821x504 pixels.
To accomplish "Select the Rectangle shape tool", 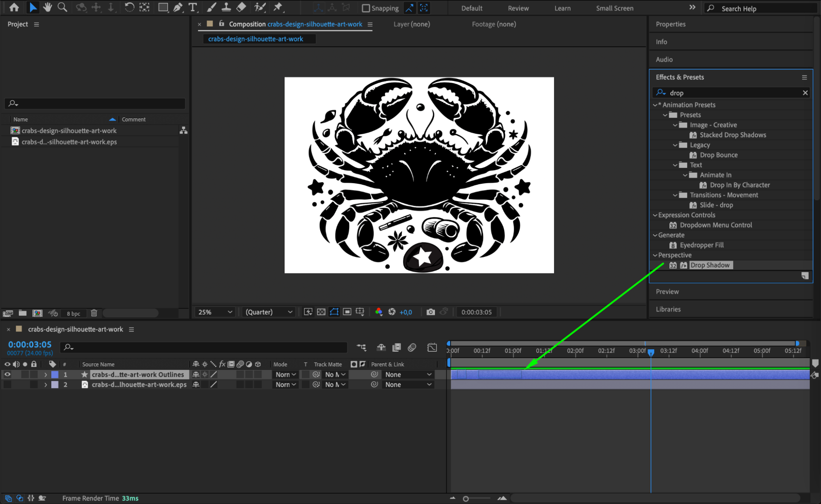I will 163,7.
